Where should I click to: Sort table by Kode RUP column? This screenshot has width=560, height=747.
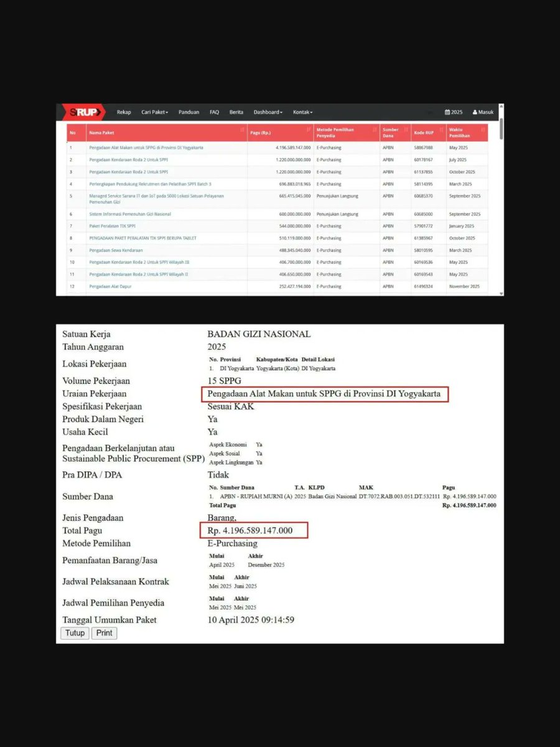(x=429, y=133)
